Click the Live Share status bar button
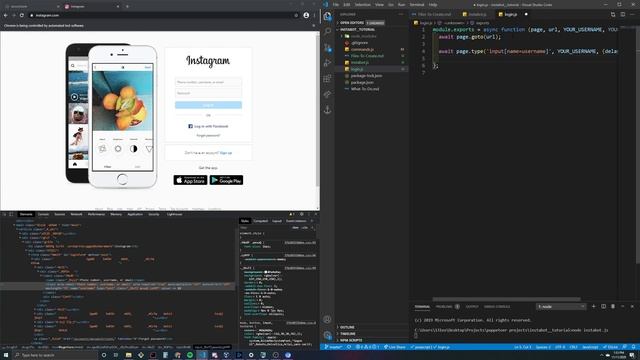Screen dimensions: 640x360 (x=395, y=347)
